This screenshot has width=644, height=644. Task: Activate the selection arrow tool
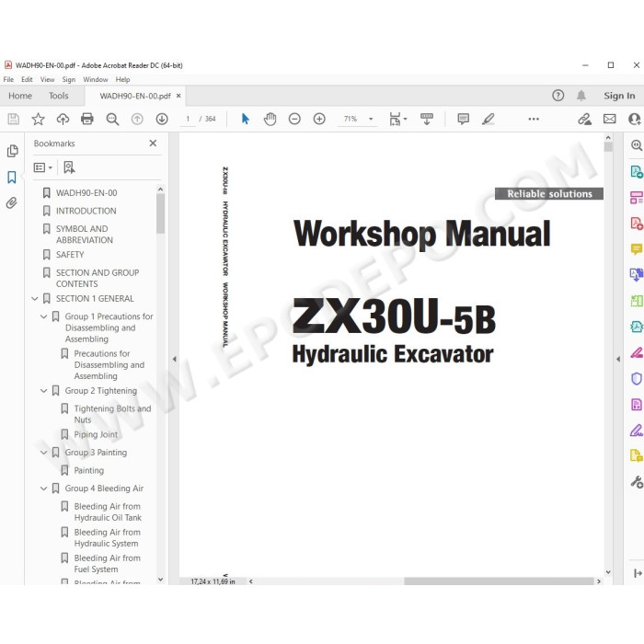(246, 119)
